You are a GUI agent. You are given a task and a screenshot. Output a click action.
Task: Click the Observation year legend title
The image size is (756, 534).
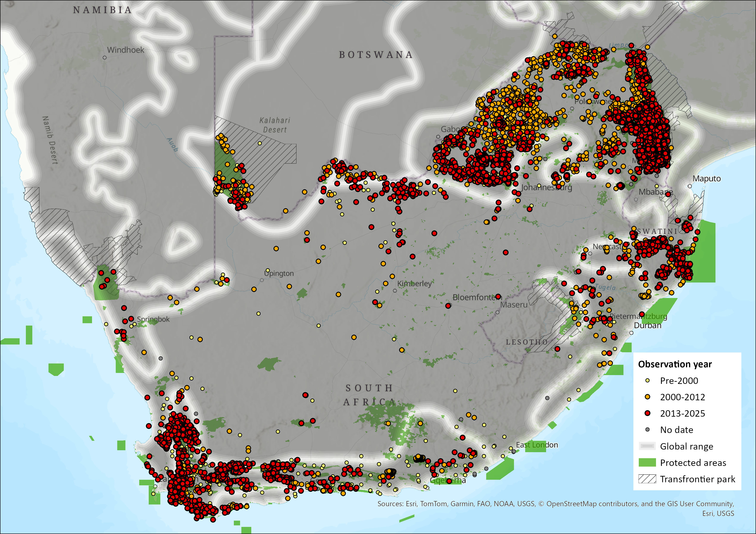[675, 364]
